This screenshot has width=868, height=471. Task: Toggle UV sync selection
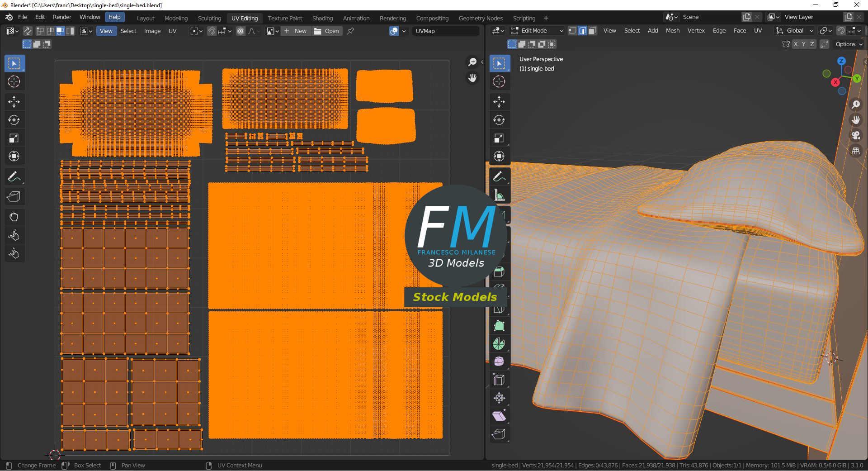(x=28, y=31)
